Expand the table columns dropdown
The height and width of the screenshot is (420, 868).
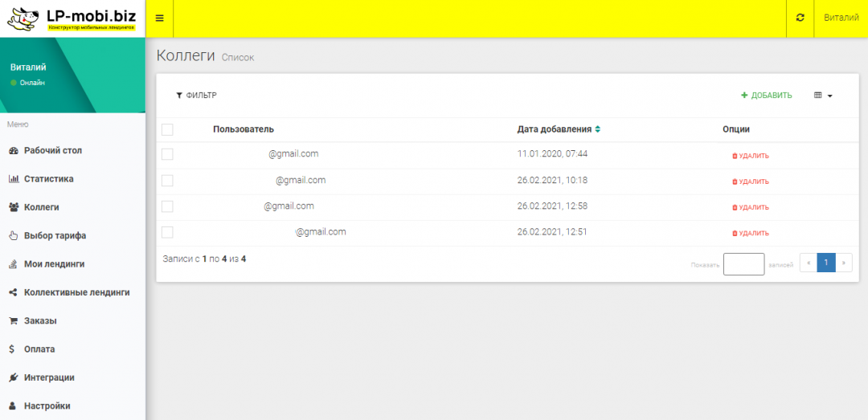[x=823, y=96]
